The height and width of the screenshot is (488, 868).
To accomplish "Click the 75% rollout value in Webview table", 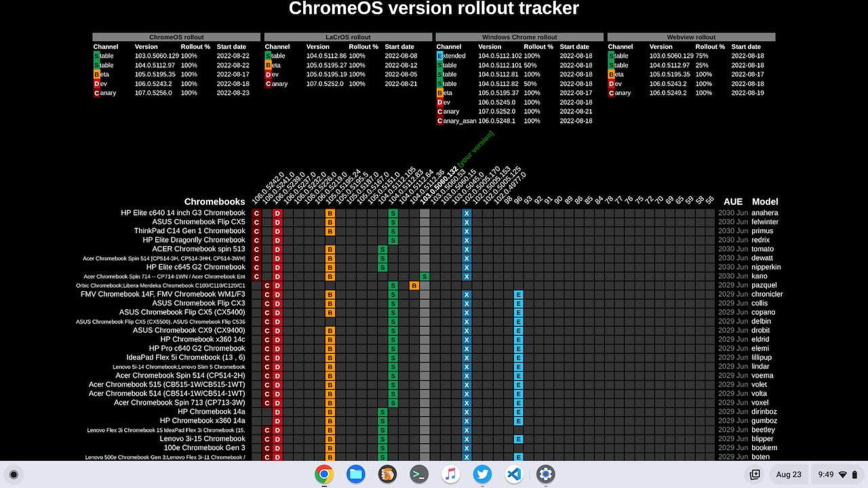I will point(703,56).
